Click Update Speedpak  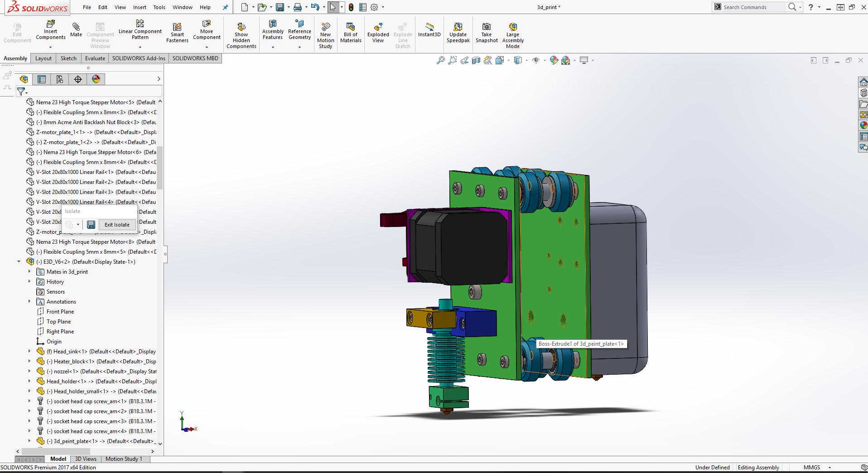(x=458, y=33)
